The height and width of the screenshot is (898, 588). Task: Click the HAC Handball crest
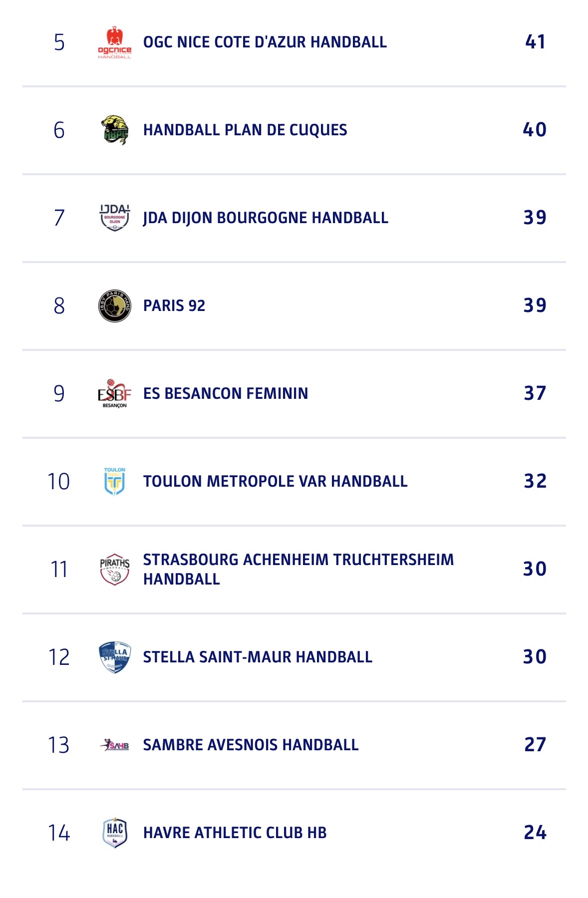[x=114, y=833]
